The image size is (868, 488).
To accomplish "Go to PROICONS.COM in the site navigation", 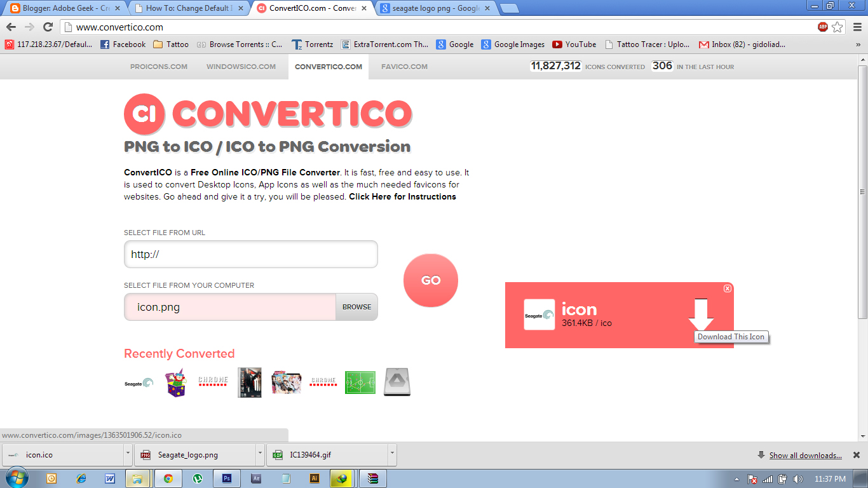I will click(x=159, y=67).
